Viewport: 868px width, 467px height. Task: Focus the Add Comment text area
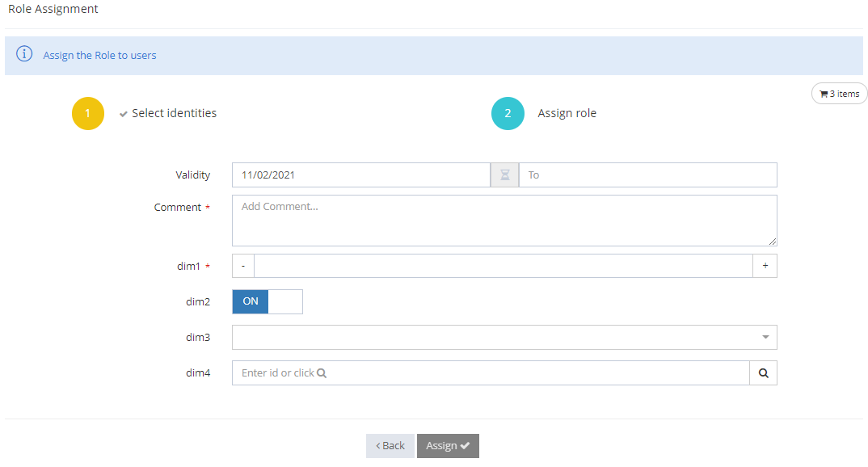[504, 221]
